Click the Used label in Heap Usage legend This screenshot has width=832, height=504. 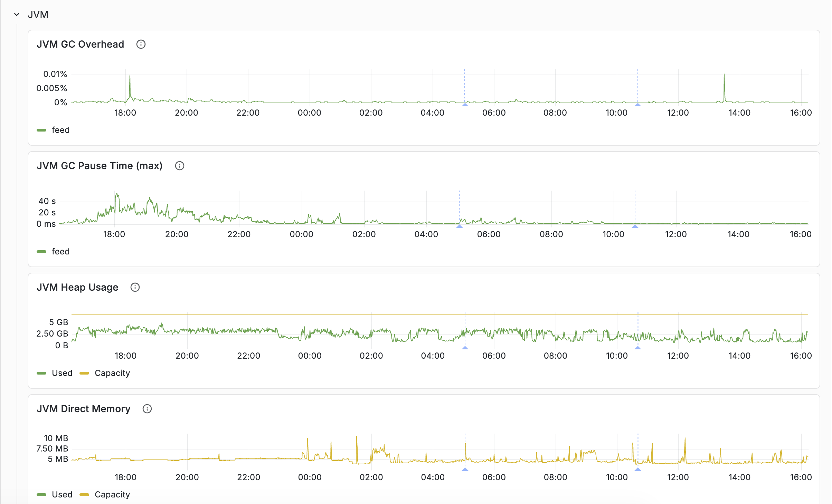point(62,373)
